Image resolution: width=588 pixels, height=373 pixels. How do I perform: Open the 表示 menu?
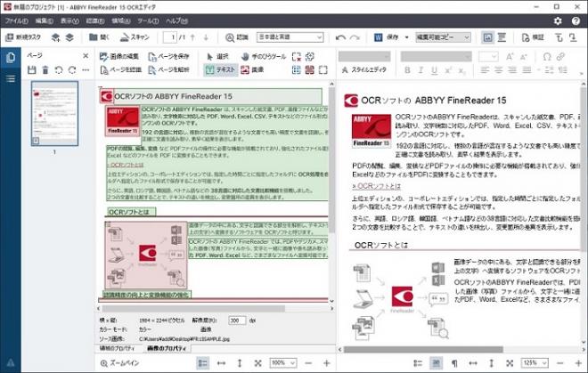[x=69, y=21]
